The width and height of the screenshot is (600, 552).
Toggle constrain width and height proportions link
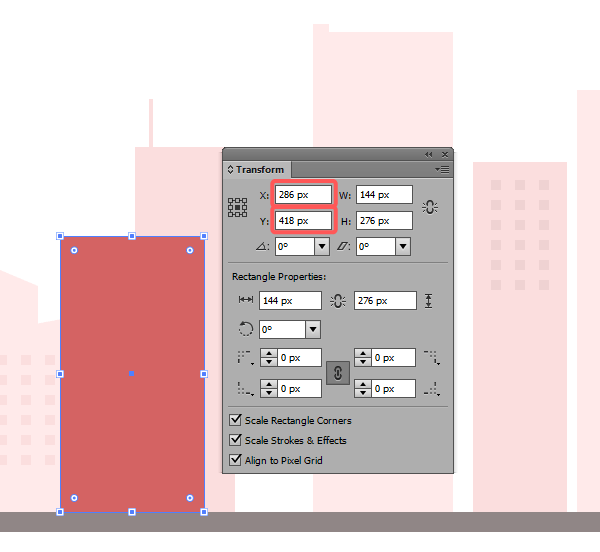point(430,207)
